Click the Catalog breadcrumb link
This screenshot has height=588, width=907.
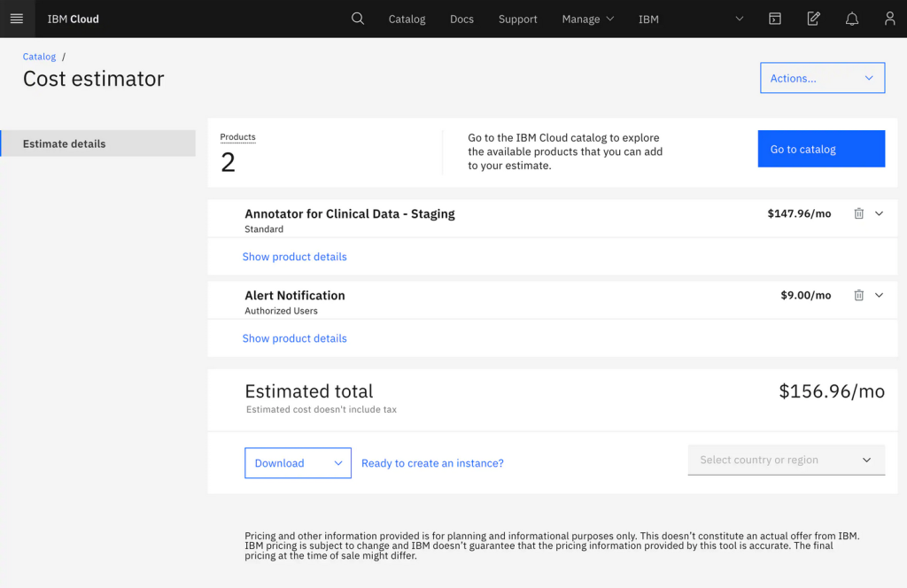coord(39,57)
